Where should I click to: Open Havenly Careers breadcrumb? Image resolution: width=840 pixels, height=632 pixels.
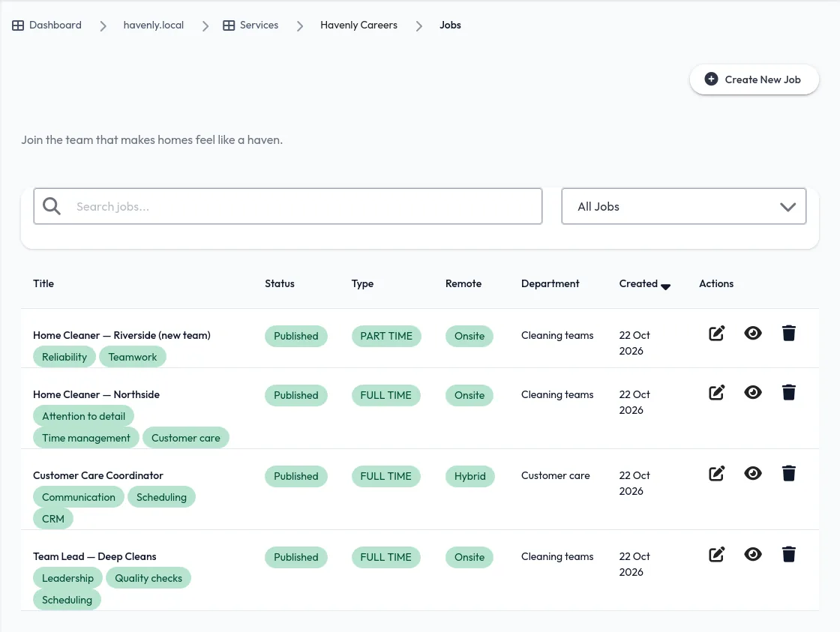pos(359,25)
